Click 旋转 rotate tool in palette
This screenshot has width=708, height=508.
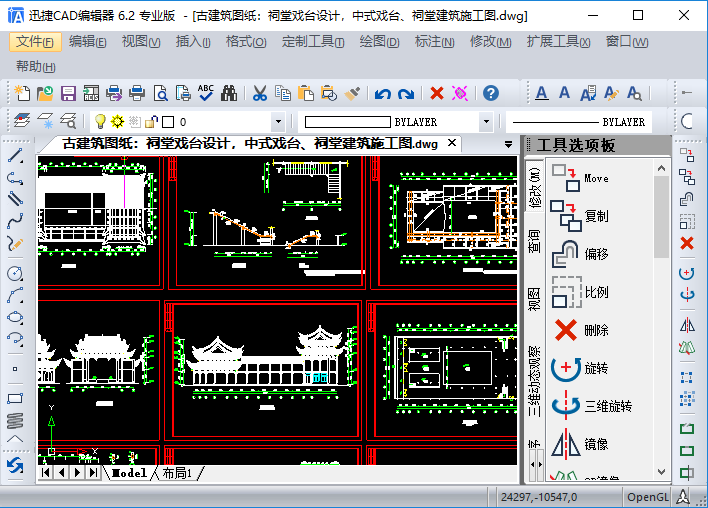click(x=580, y=368)
